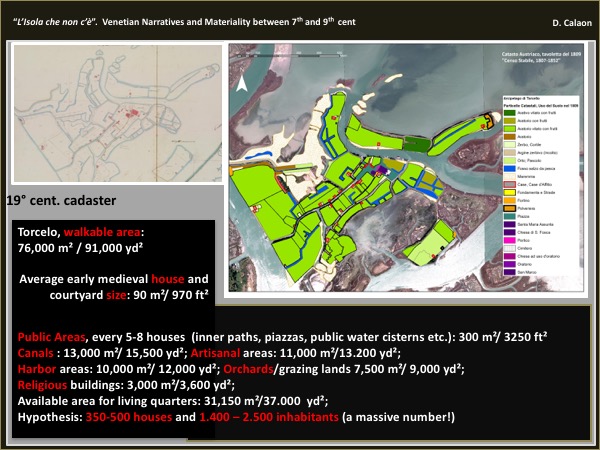The height and width of the screenshot is (450, 600).
Task: Click the '19° cent. cadaster' caption
Action: [x=64, y=199]
